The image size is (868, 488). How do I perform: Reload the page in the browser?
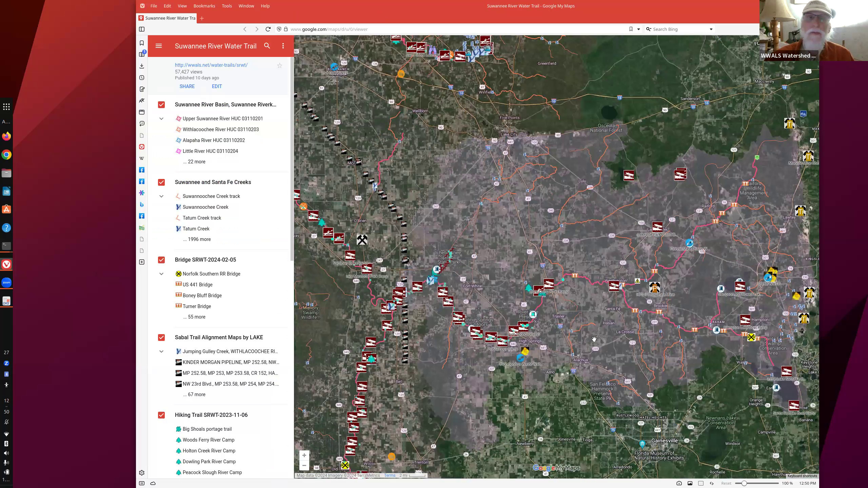pyautogui.click(x=268, y=29)
